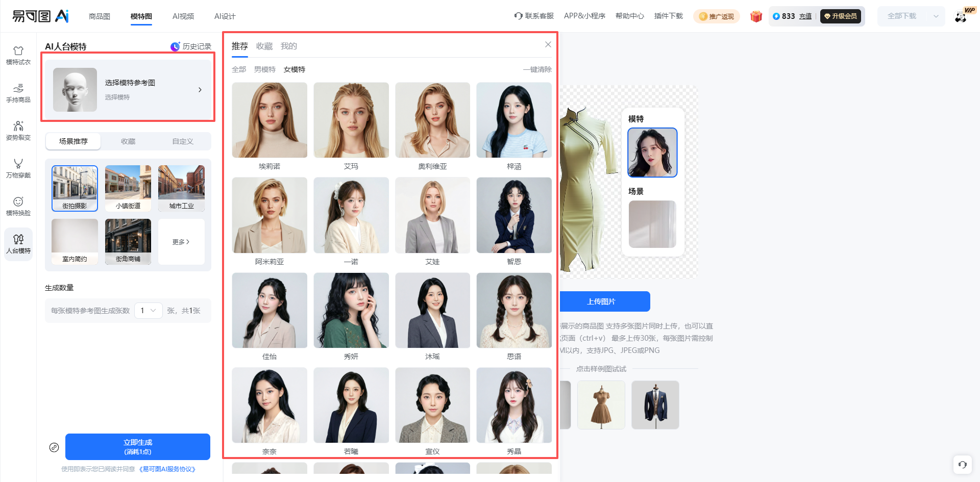Select the 人台模特 sidebar tool
This screenshot has width=980, height=482.
18,244
